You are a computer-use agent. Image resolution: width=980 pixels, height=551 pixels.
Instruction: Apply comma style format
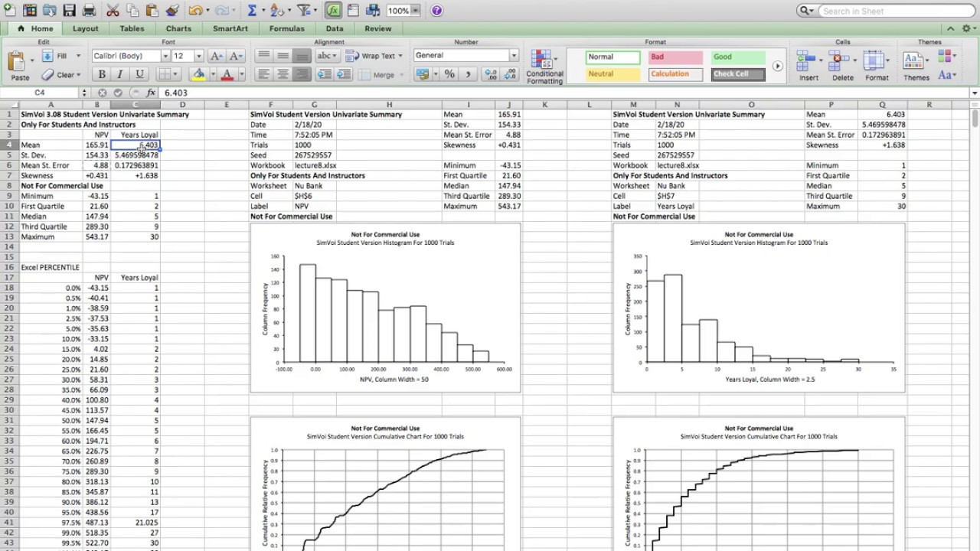click(469, 74)
